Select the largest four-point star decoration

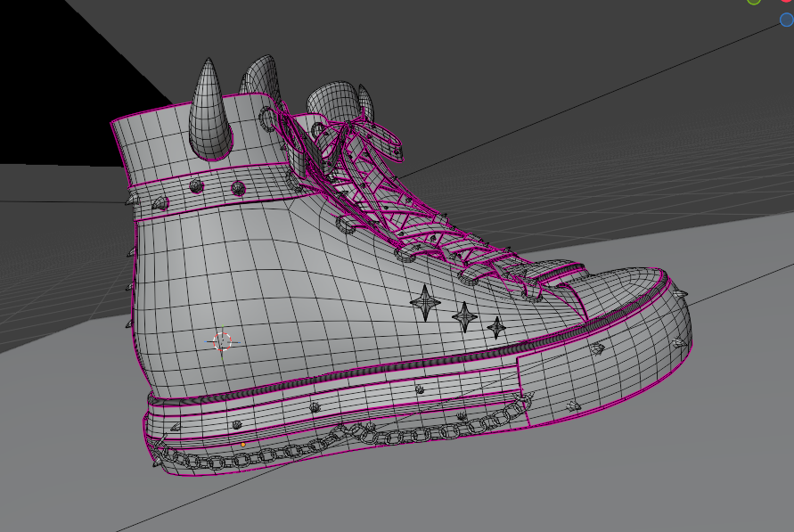(x=425, y=303)
